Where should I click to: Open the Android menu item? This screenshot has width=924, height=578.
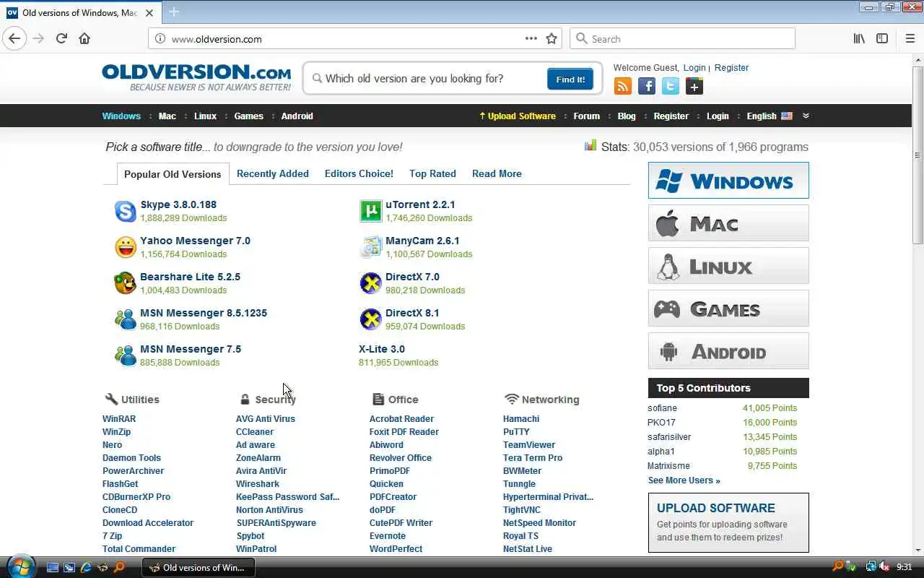(297, 116)
